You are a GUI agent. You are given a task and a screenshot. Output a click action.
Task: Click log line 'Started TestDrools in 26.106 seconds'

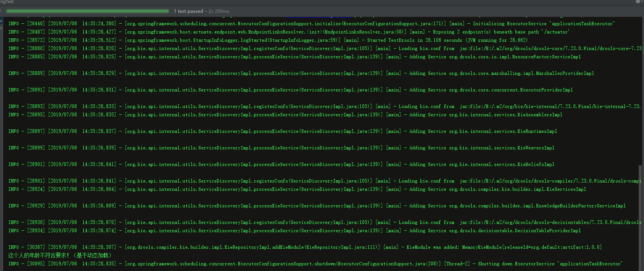tap(268, 40)
